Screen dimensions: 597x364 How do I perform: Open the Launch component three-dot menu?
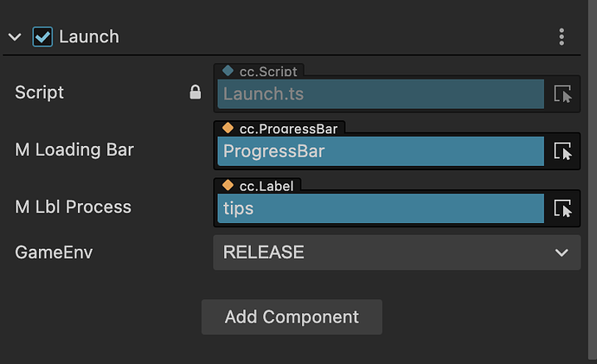pyautogui.click(x=562, y=36)
